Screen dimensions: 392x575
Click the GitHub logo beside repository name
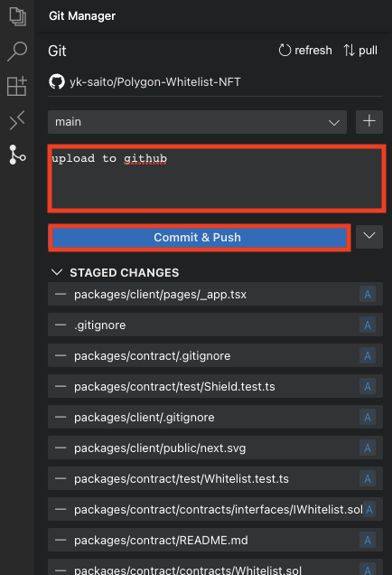tap(57, 81)
